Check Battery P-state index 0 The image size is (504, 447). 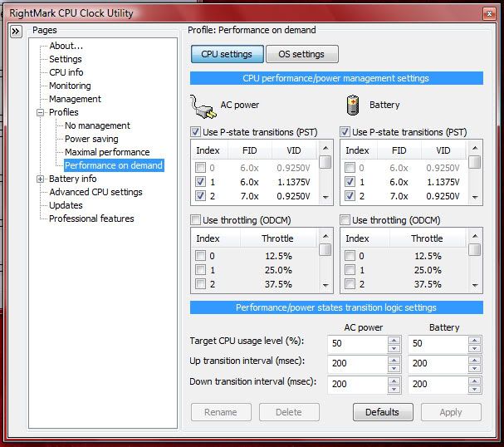tap(350, 167)
